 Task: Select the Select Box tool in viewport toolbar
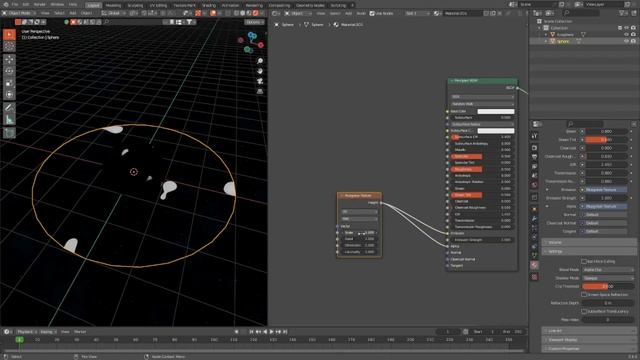pyautogui.click(x=9, y=35)
